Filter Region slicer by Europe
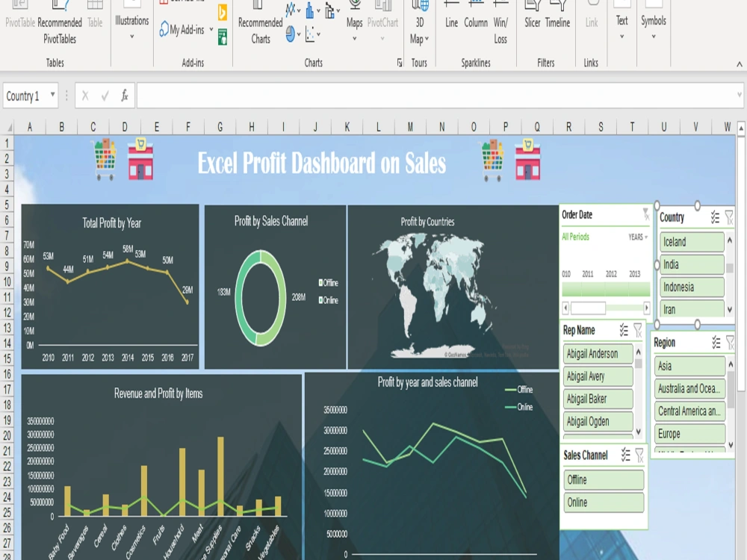This screenshot has height=560, width=747. click(689, 434)
